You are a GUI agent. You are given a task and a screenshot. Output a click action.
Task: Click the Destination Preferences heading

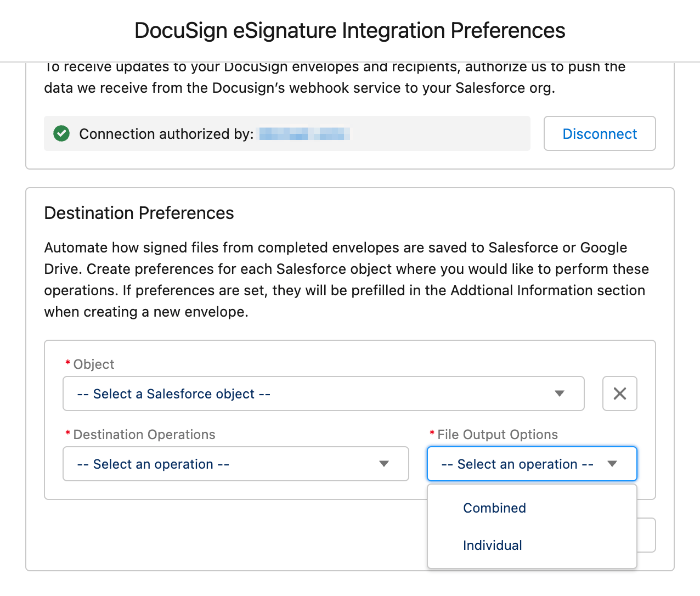(x=139, y=213)
